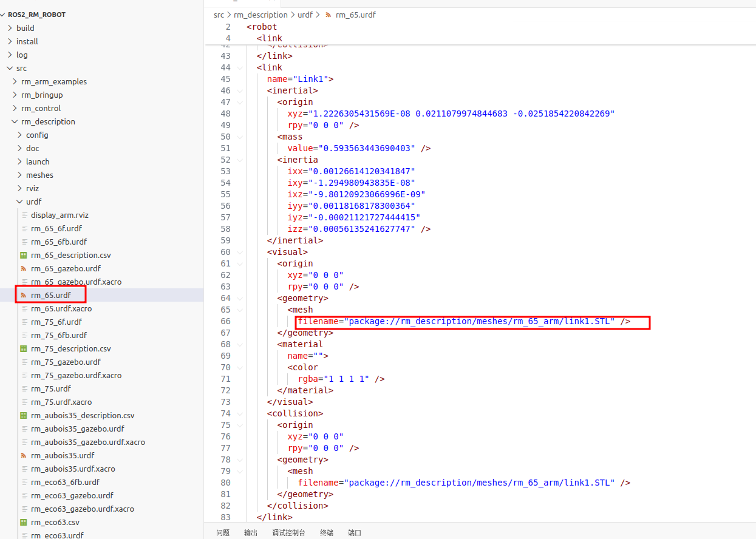Click the rm_65.urdf icon in the breadcrumb

click(329, 15)
